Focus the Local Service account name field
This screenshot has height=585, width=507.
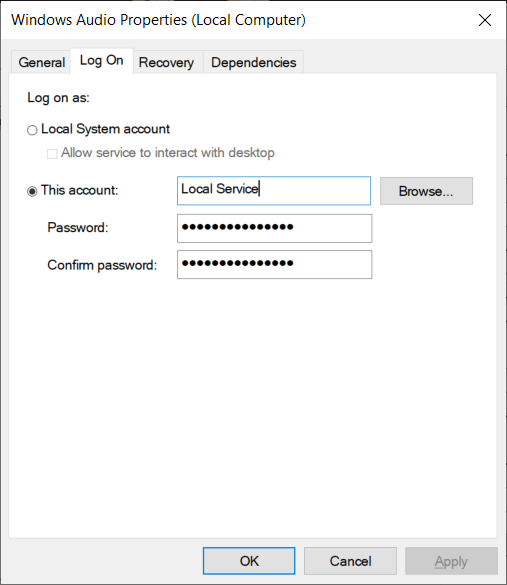pos(274,191)
